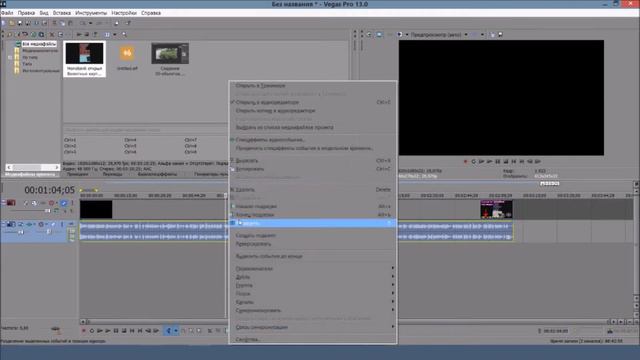
Task: Go to start of project in timeline transport
Action: 132,331
